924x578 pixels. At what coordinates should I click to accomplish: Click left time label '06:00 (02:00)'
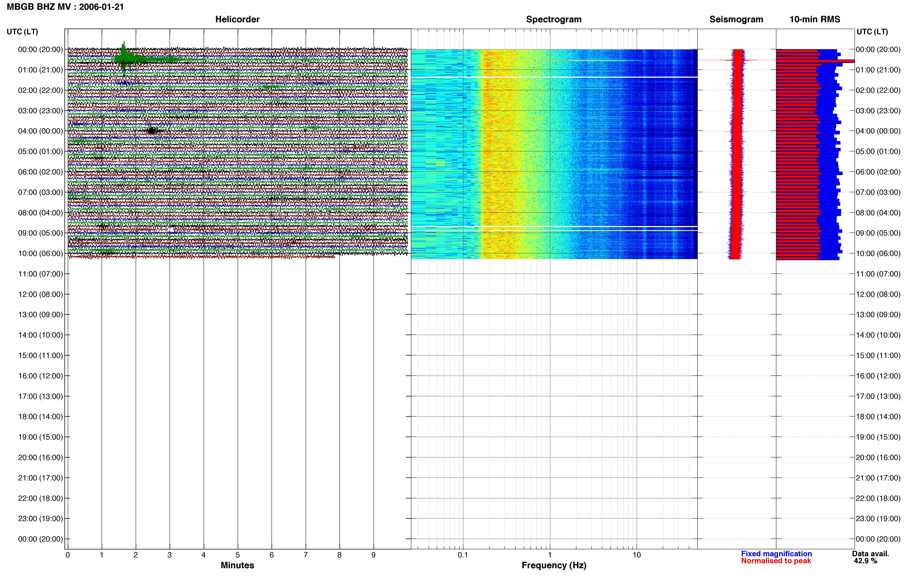click(x=41, y=172)
